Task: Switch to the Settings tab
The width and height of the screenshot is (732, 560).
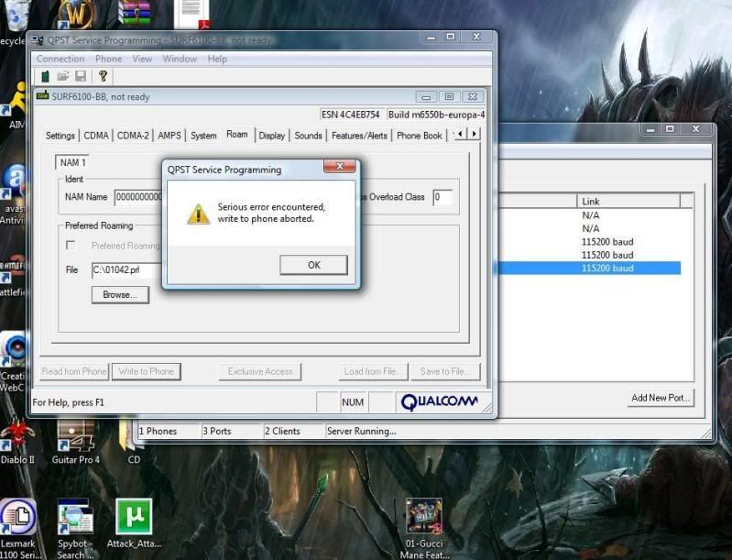Action: click(x=60, y=136)
